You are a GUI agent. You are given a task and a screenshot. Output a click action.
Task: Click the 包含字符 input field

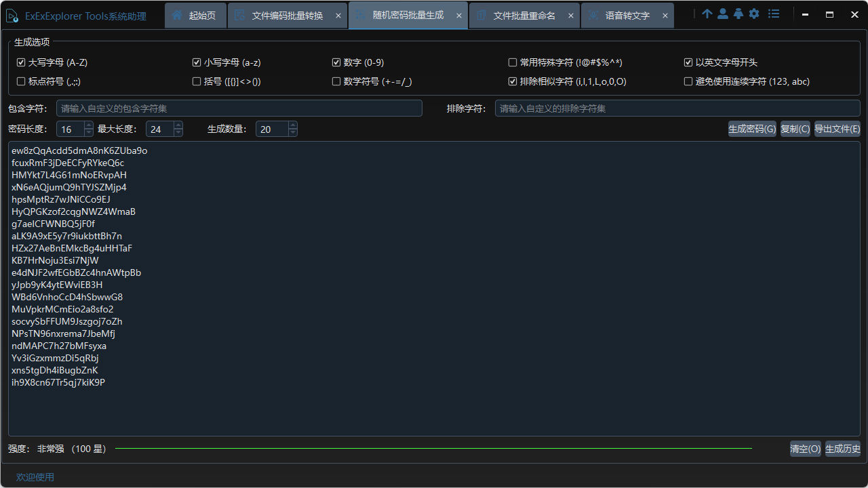point(239,108)
